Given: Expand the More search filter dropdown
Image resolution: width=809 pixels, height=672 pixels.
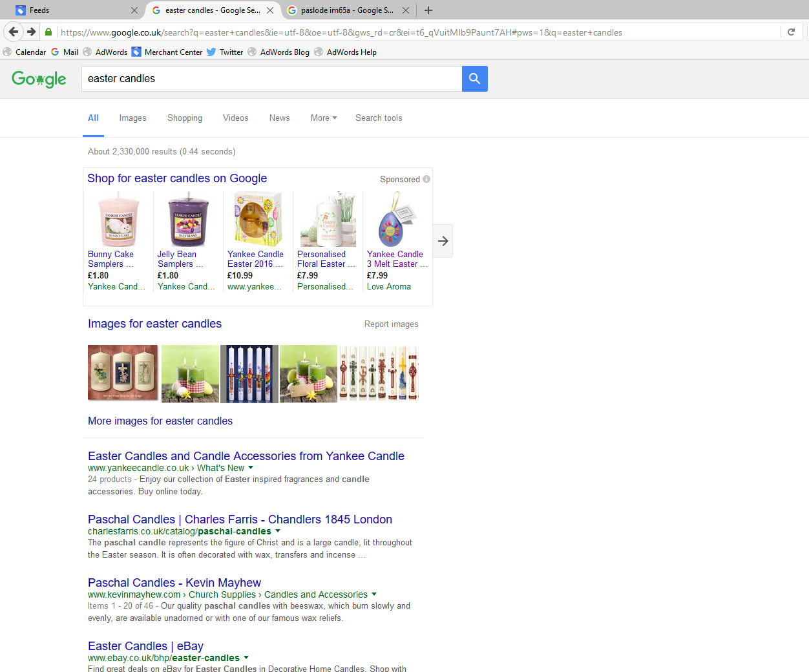Looking at the screenshot, I should [x=324, y=118].
